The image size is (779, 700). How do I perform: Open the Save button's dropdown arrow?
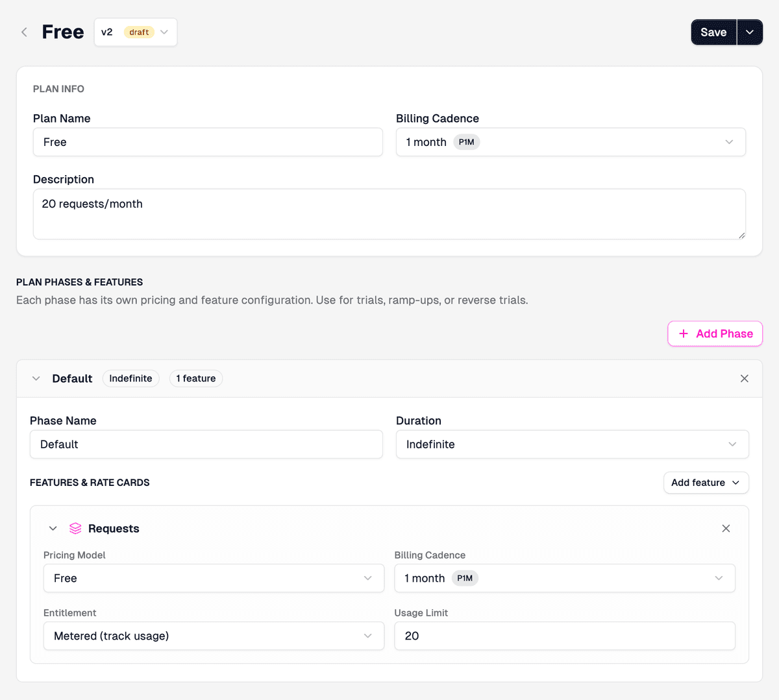pyautogui.click(x=749, y=32)
